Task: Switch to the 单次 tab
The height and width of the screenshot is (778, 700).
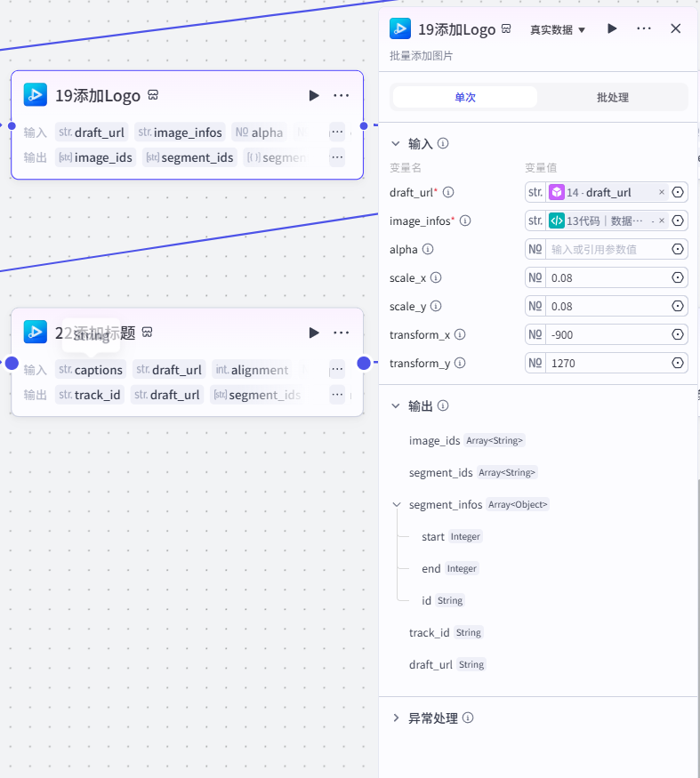Action: pos(465,97)
